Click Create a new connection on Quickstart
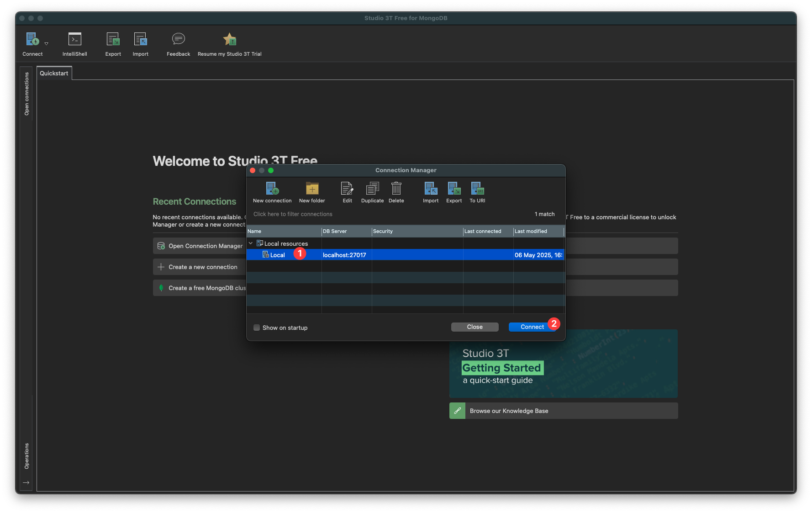Viewport: 812px width, 513px height. click(x=200, y=267)
